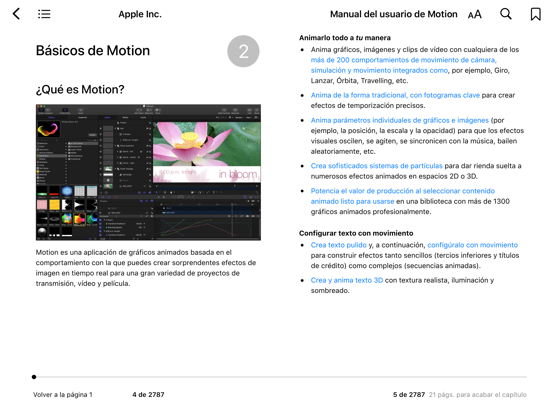Open link Anima parámetros individuales de gráficos
560x409 pixels.
tap(399, 120)
